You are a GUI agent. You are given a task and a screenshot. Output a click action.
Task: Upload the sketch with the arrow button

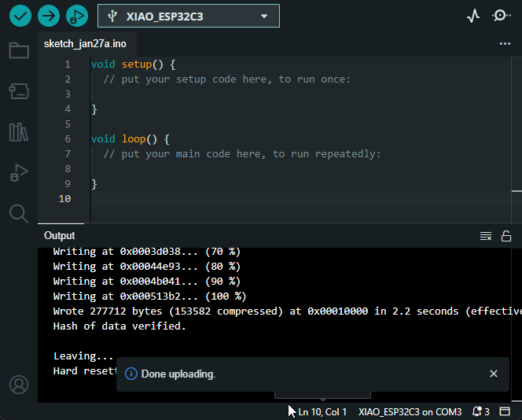(49, 16)
